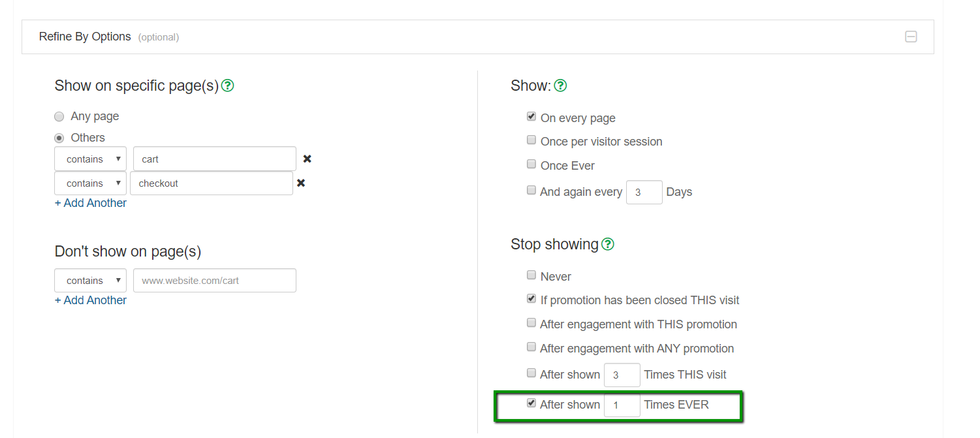Click Add Another under Don't show on page(s)
Viewport: 980px width, 438px height.
click(x=91, y=300)
